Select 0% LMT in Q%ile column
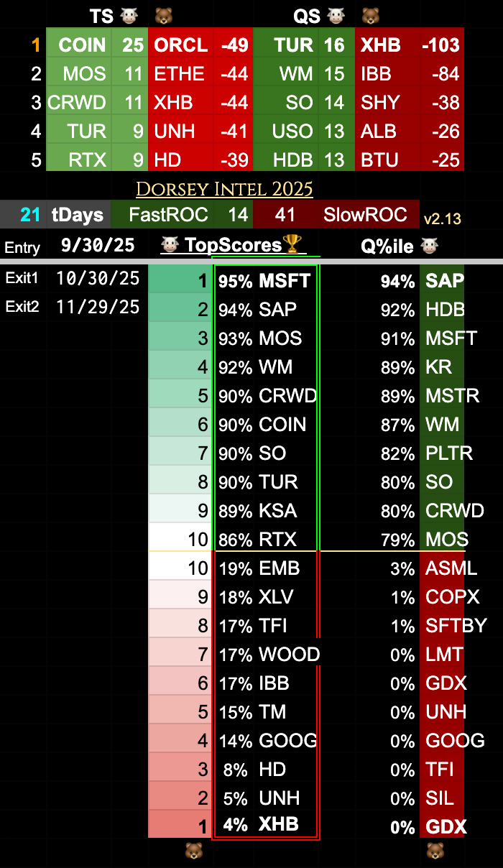Image resolution: width=503 pixels, height=868 pixels. click(x=427, y=655)
